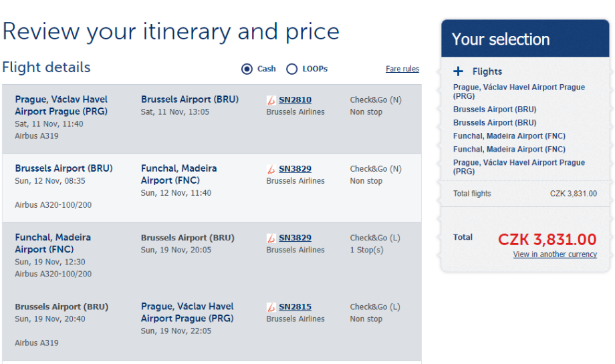Screen dimensions: 615x364
Task: Click the plus icon next to Flights
Action: tap(458, 71)
